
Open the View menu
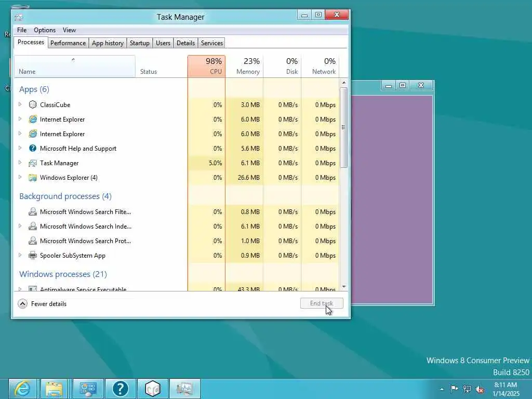[x=69, y=30]
